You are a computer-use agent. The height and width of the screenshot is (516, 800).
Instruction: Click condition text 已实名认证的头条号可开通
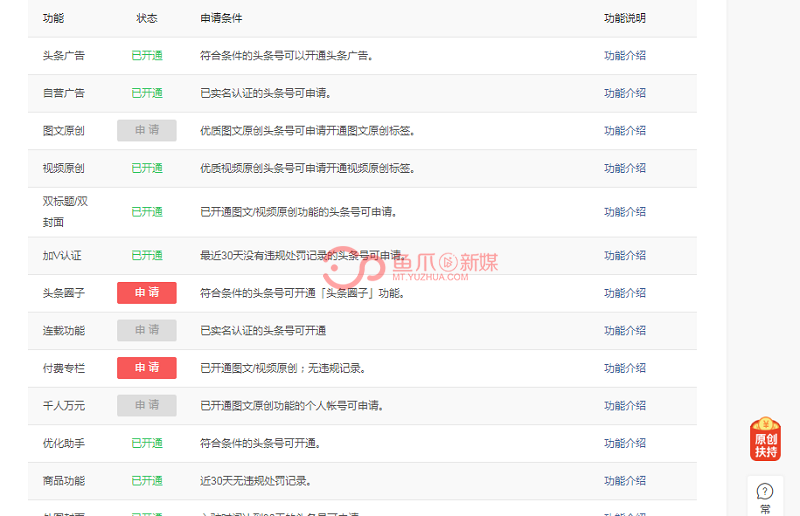(x=263, y=331)
